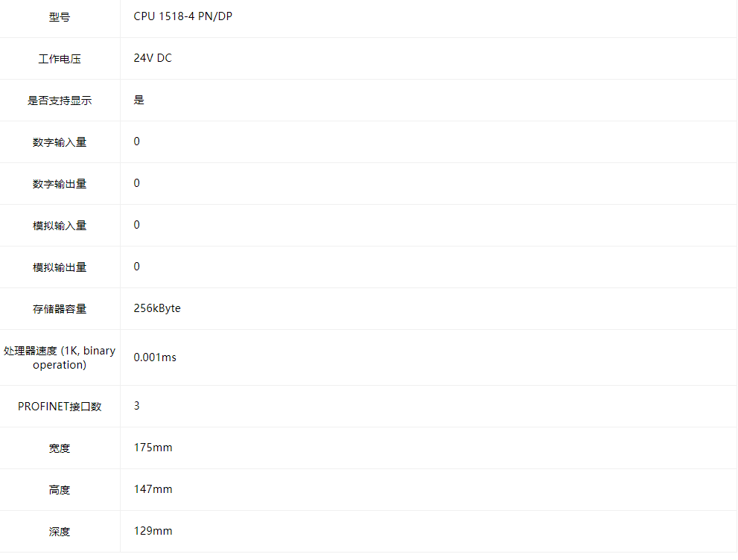
Task: Click the PROFINET接口数 label
Action: (60, 407)
